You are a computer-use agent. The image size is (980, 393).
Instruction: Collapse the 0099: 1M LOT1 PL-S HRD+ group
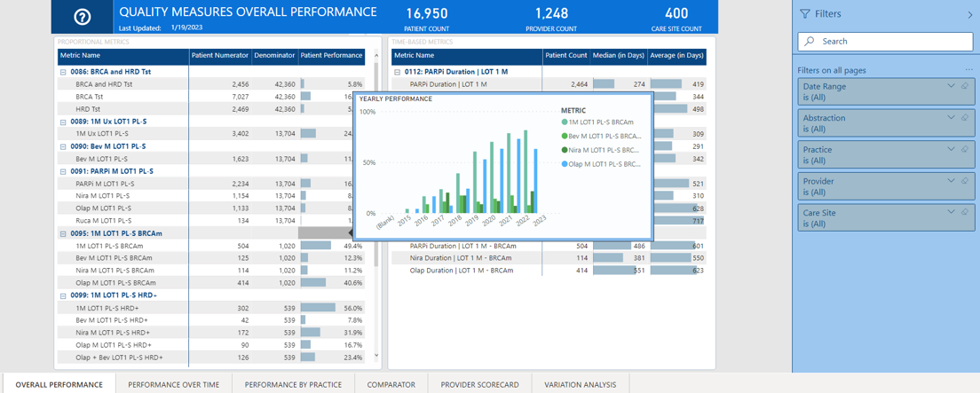coord(63,295)
